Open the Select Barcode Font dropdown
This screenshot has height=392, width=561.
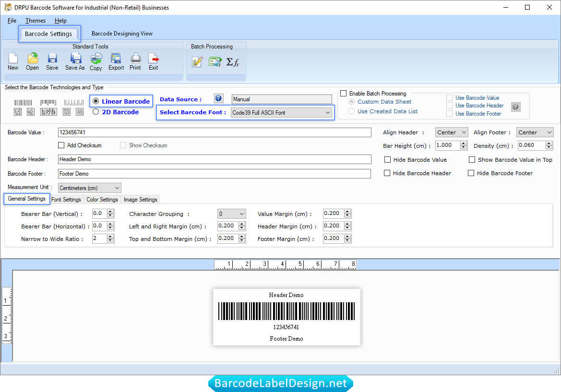(281, 113)
